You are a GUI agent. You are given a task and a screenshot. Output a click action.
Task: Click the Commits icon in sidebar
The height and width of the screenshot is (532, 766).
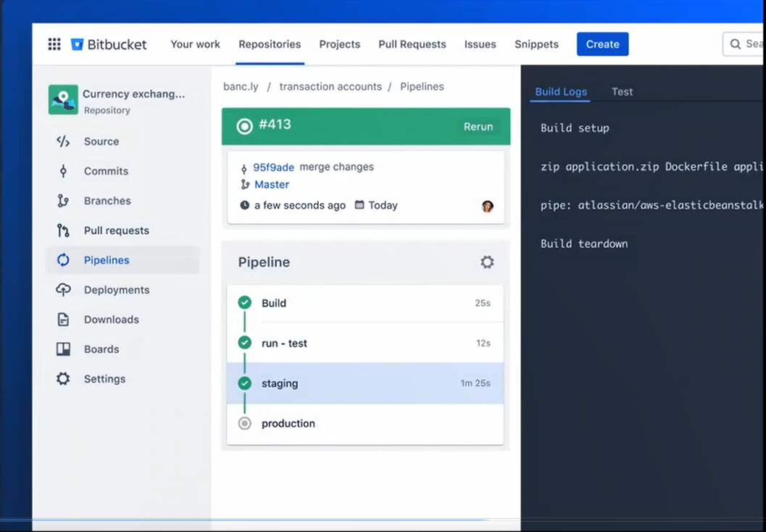(63, 171)
